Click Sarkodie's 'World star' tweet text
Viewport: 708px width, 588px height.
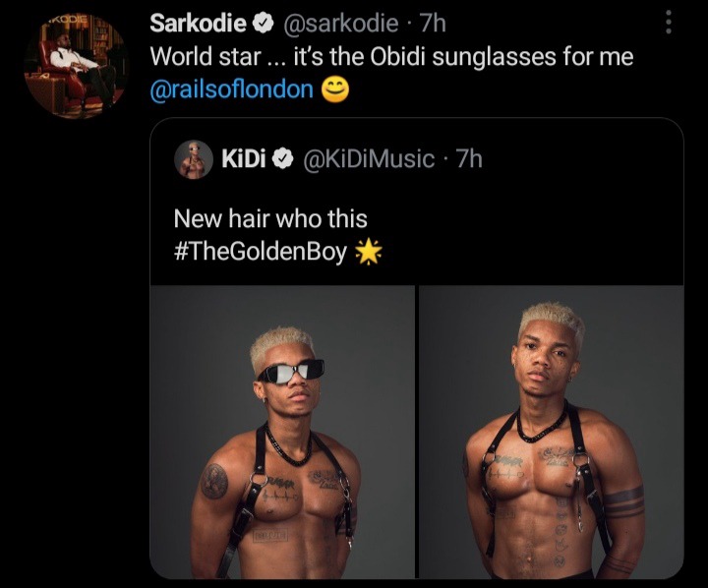click(391, 57)
